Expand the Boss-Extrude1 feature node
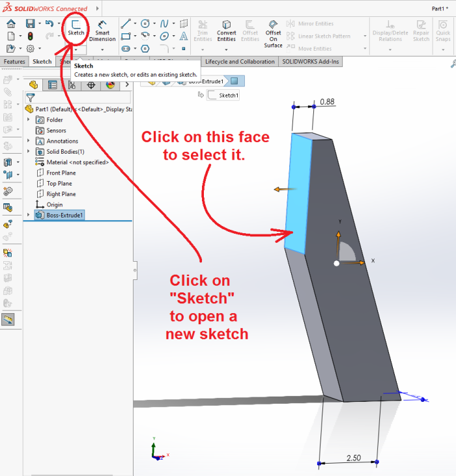Viewport: 456px width, 476px height. (28, 215)
